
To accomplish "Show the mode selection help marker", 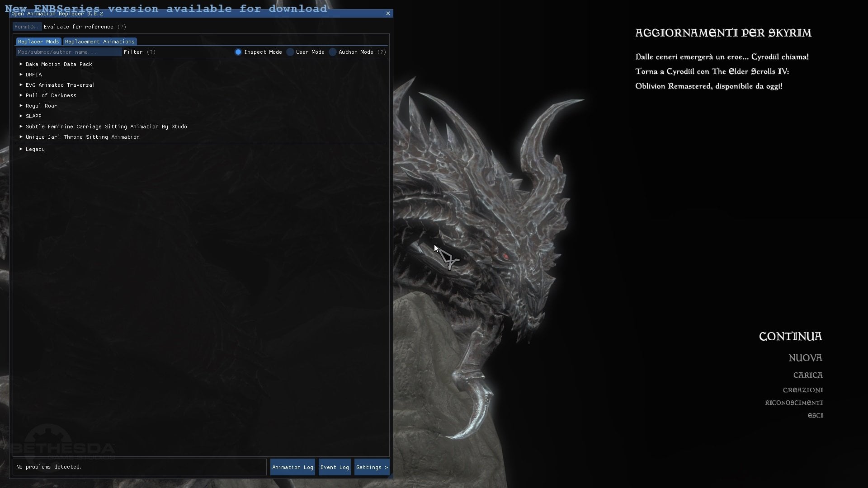I will pyautogui.click(x=382, y=52).
